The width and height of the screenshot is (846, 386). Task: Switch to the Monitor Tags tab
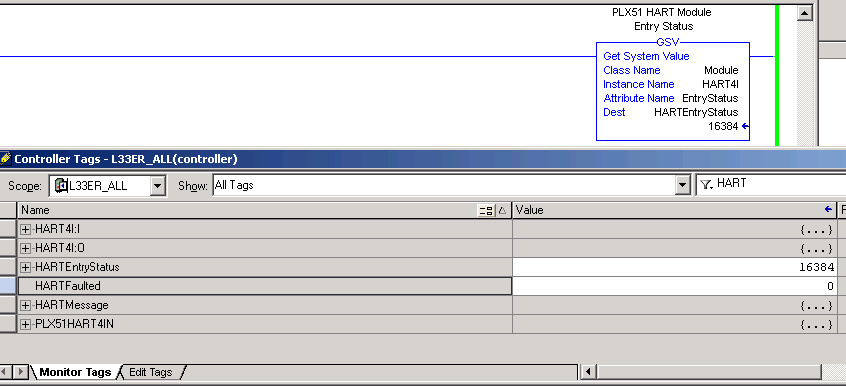tap(75, 372)
